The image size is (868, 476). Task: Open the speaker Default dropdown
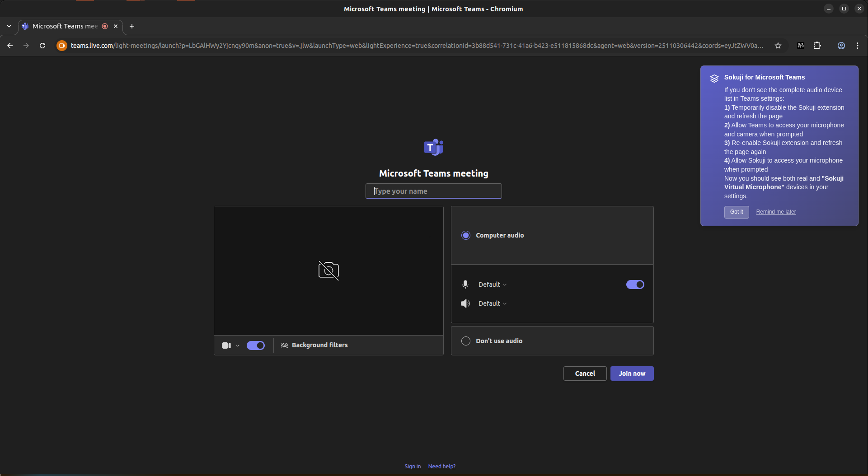click(493, 303)
